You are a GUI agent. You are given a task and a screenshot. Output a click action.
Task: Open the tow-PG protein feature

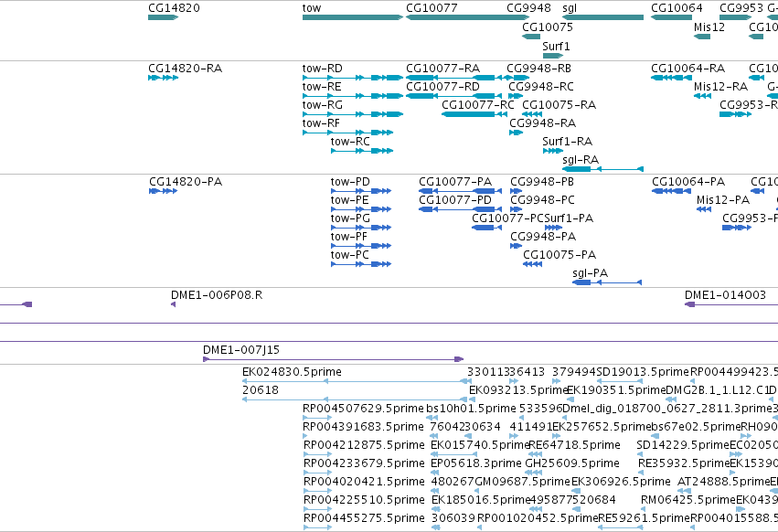click(361, 228)
